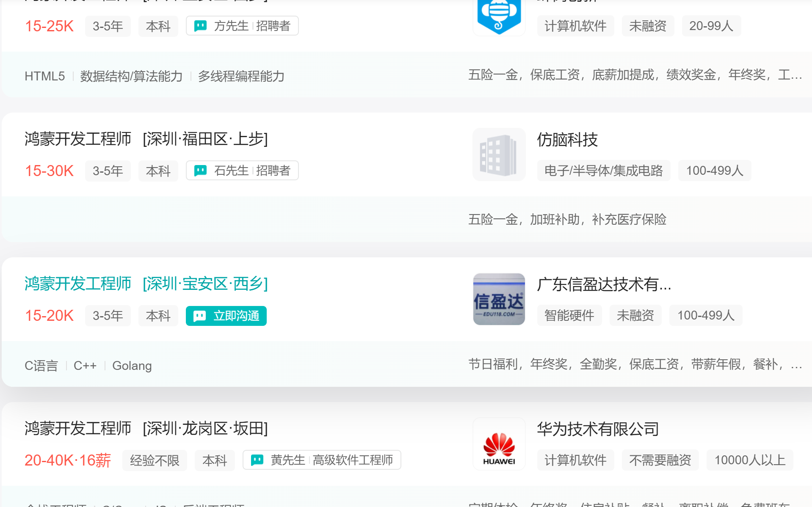Click the C++ skill tag
This screenshot has height=507, width=812.
pyautogui.click(x=85, y=366)
